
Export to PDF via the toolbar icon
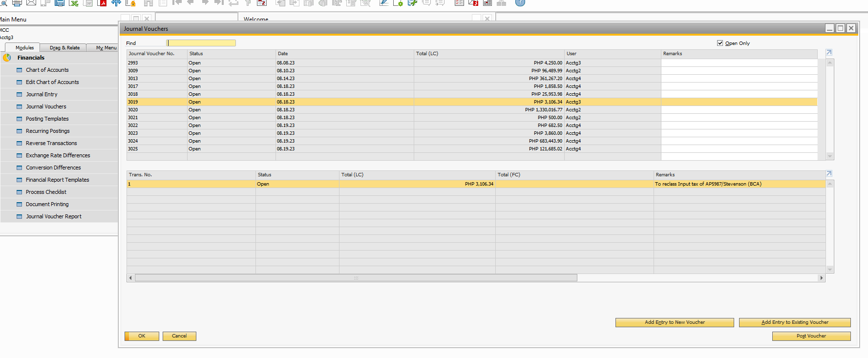103,3
